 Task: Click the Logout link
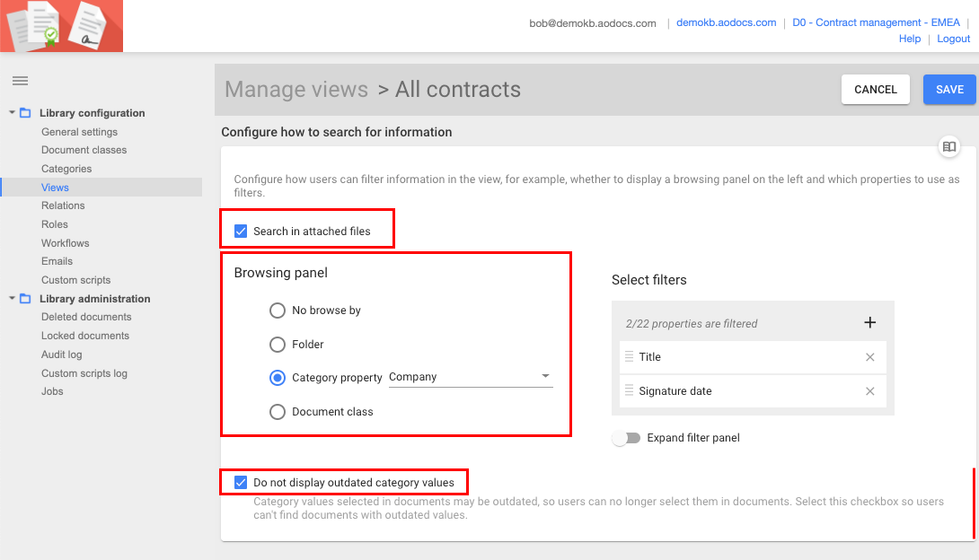[953, 39]
